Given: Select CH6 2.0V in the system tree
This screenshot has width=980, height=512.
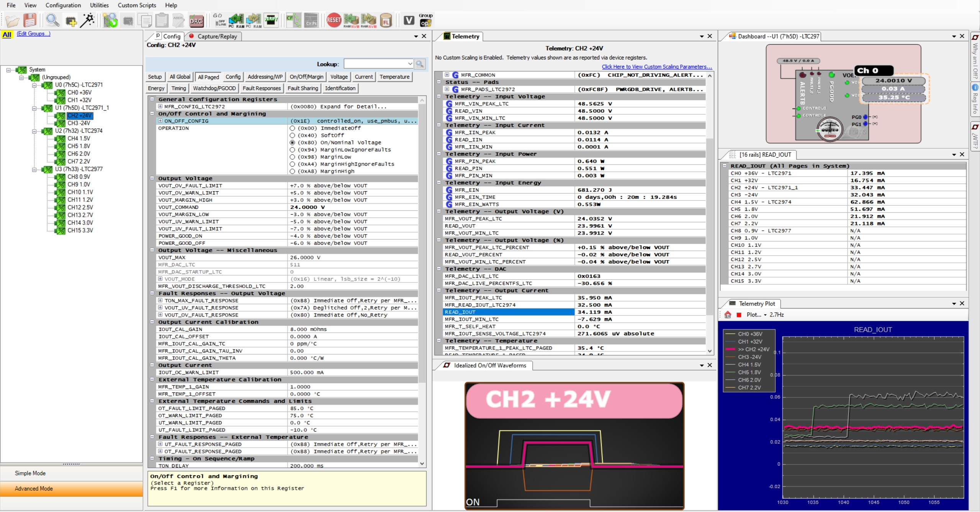Looking at the screenshot, I should 79,154.
